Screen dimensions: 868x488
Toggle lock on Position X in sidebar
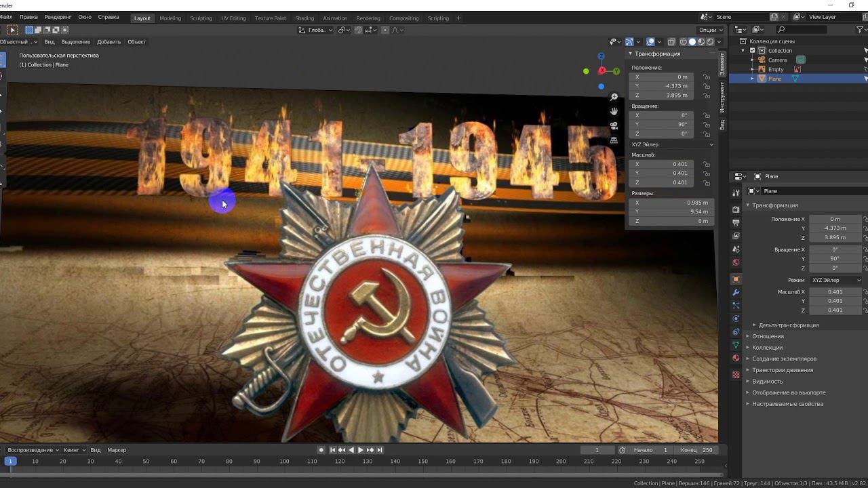coord(707,77)
